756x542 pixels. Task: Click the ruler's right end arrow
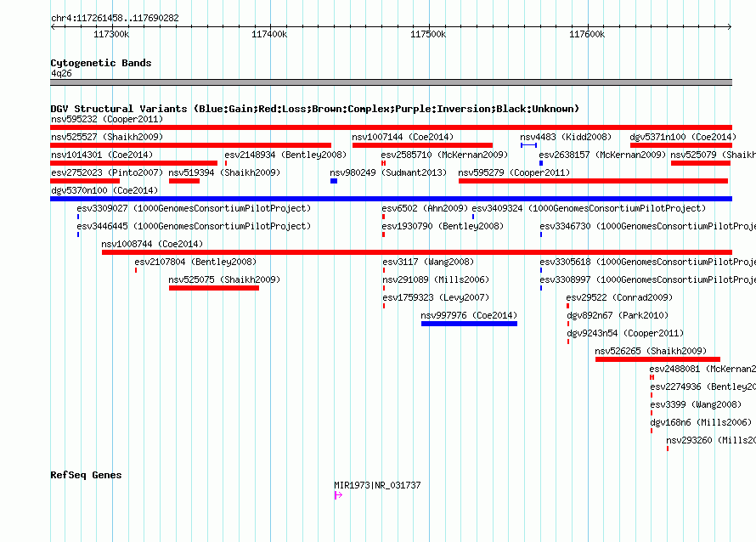click(730, 26)
